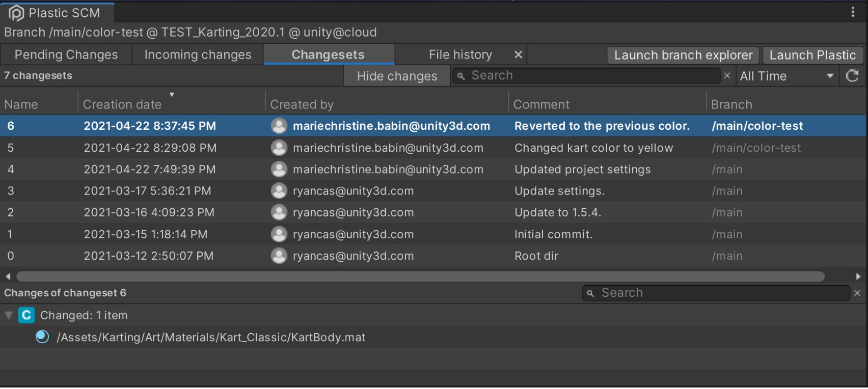Screen dimensions: 868x389
Task: Click avatar icon in changeset 3 row
Action: click(x=279, y=191)
